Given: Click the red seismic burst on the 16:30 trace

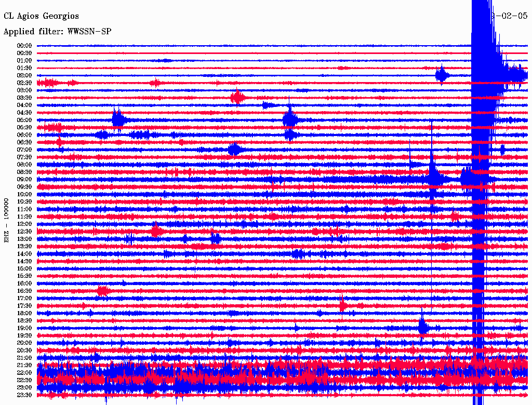Looking at the screenshot, I should 103,291.
